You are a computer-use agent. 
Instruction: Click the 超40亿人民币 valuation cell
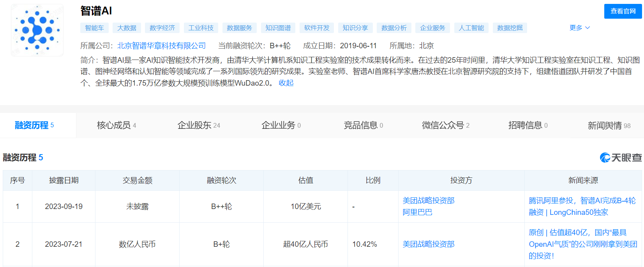point(305,244)
